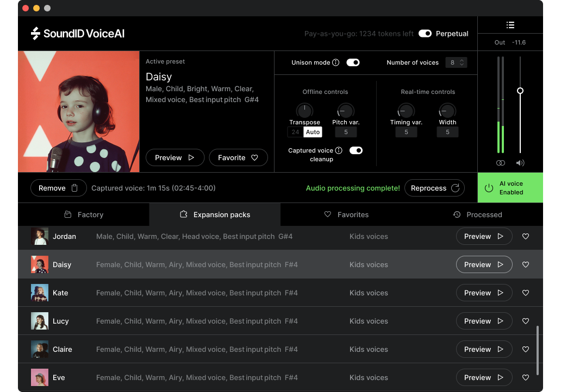Open the Processed tab
Screen dimensions: 561x392
(477, 215)
